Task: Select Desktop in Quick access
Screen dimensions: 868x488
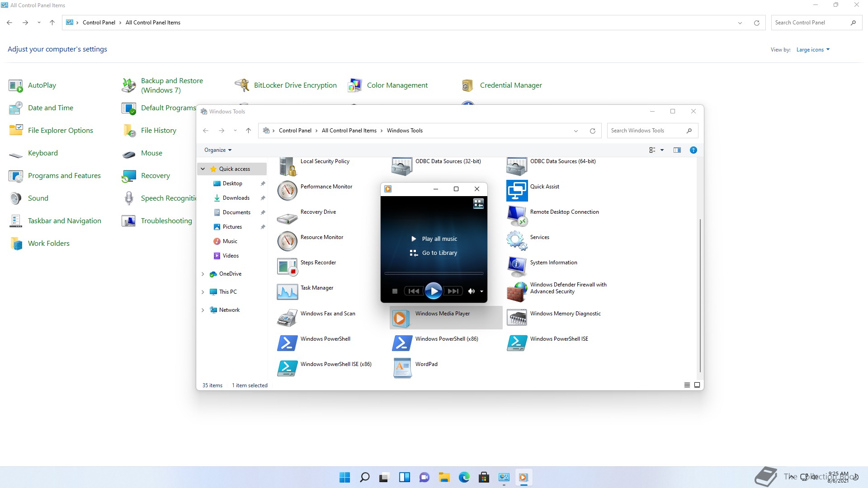Action: click(232, 183)
